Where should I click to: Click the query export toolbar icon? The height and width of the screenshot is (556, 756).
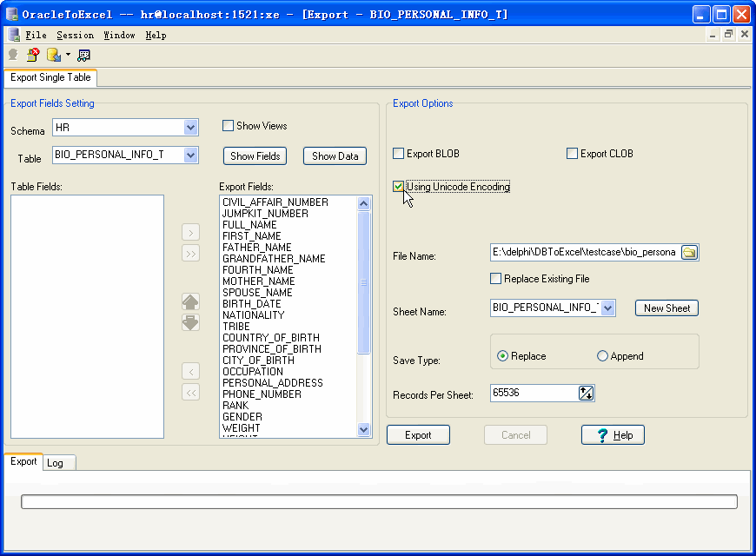pyautogui.click(x=83, y=56)
